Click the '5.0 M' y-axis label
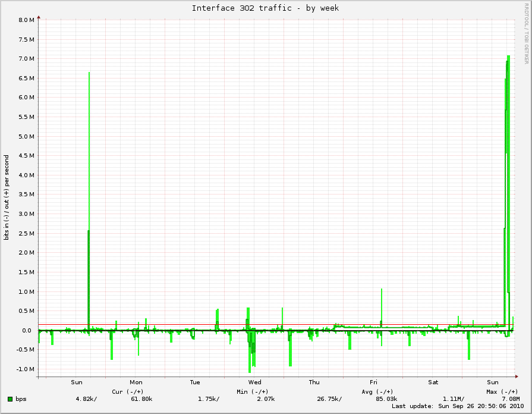The image size is (532, 414). click(x=27, y=137)
